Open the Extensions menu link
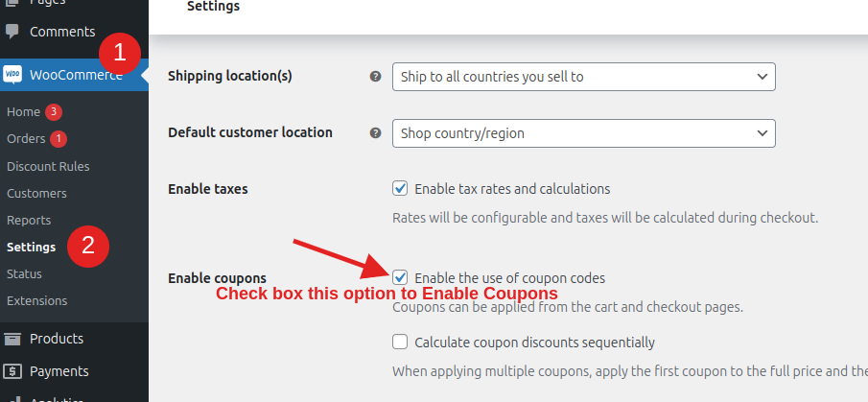The width and height of the screenshot is (868, 402). (36, 300)
